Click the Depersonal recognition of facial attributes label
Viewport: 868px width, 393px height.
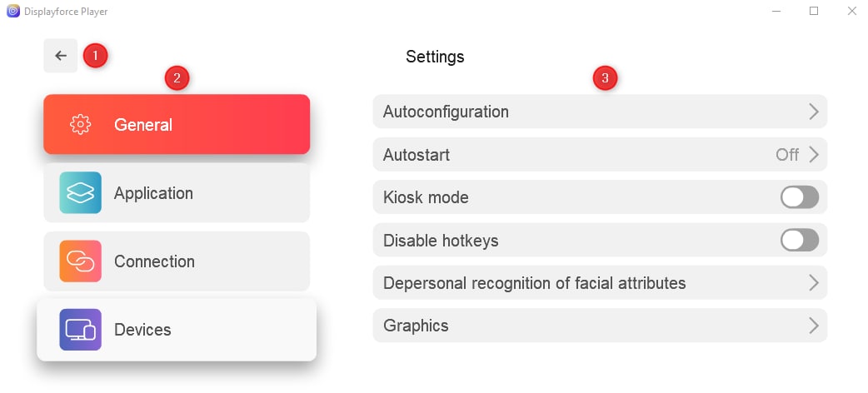click(534, 283)
